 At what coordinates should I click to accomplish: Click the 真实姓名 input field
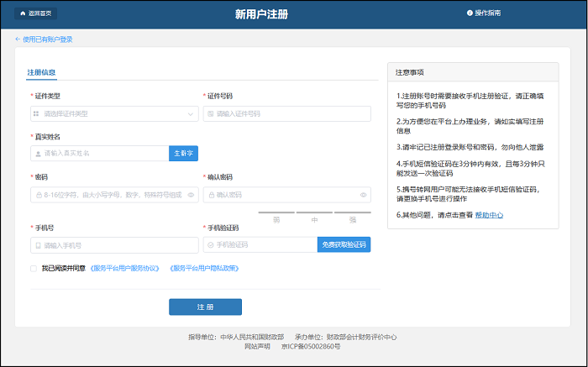coord(101,153)
